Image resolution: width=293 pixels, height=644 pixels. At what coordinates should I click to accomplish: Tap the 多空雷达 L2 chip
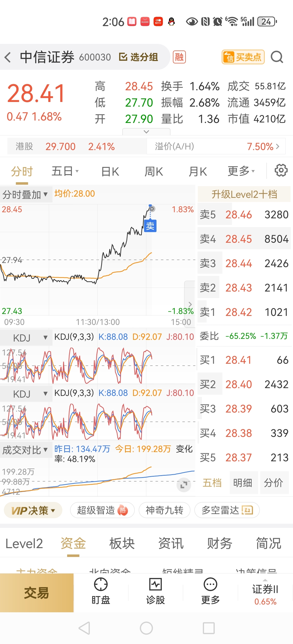click(227, 510)
